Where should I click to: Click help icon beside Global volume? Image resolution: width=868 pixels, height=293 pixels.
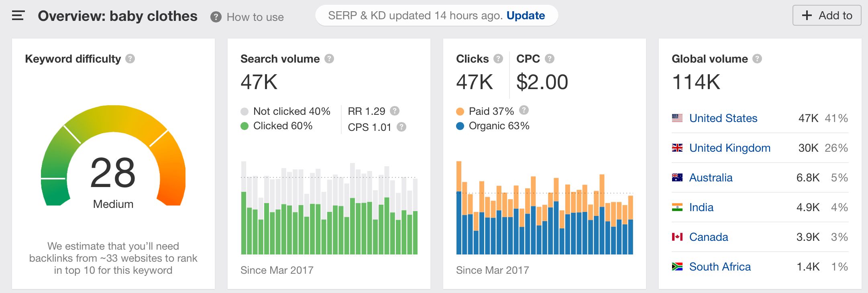[x=757, y=59]
